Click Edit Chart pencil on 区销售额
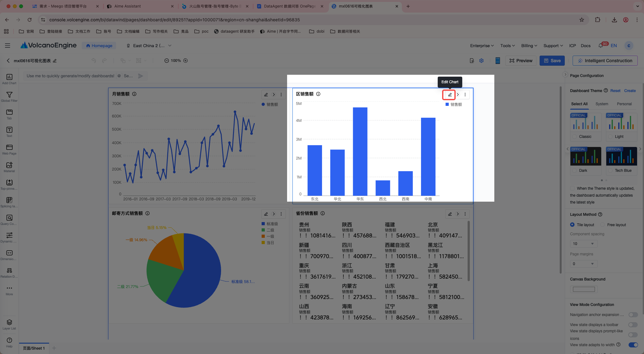 [x=450, y=95]
